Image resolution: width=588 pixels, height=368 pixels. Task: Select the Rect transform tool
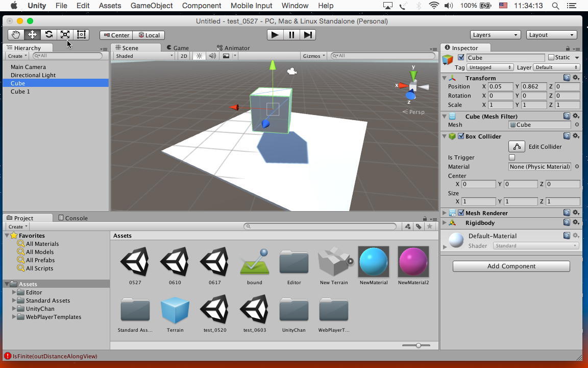[81, 35]
